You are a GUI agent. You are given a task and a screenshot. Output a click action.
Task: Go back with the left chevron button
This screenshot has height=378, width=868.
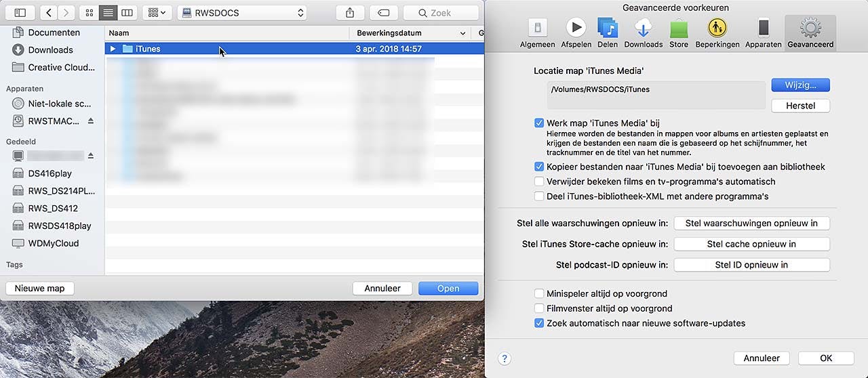click(49, 12)
